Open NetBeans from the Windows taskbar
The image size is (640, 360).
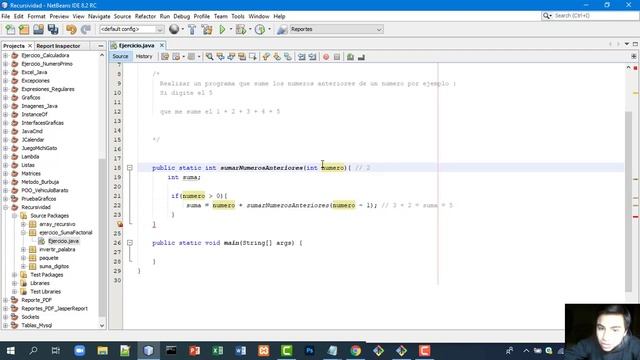149,351
